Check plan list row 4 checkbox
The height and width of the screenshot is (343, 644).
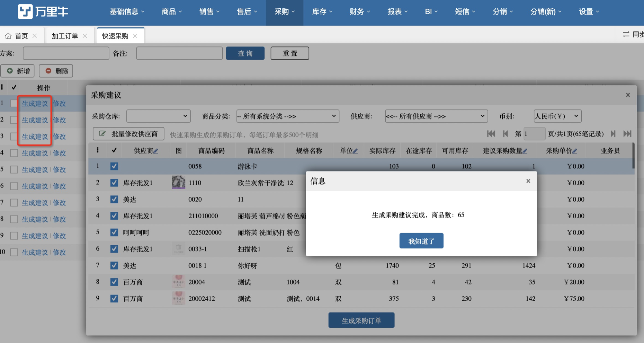tap(14, 153)
